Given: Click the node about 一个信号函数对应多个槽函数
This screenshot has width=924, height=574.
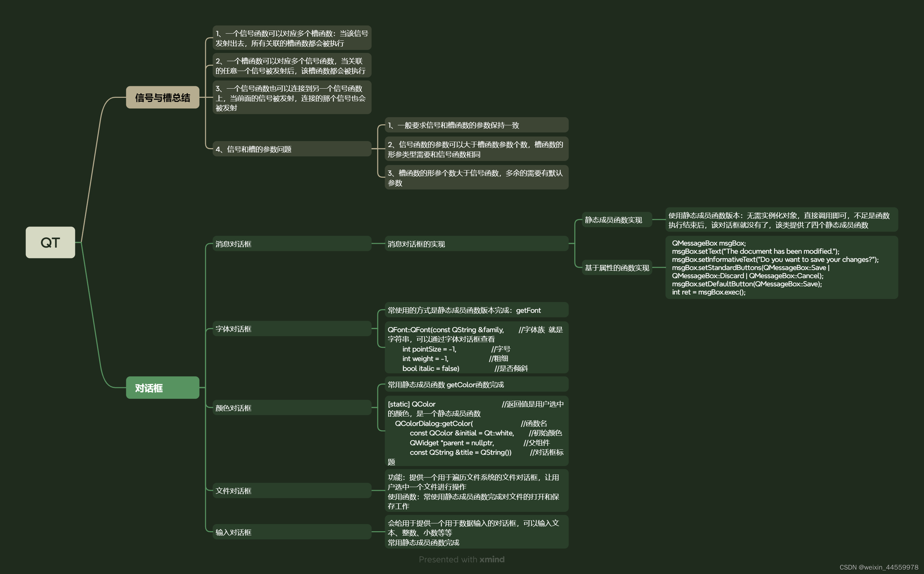Looking at the screenshot, I should click(292, 38).
